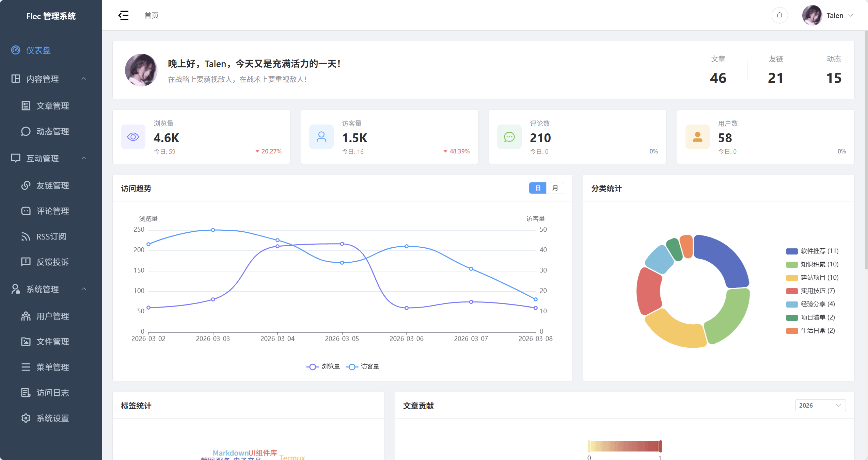Open the 2026 year selector
This screenshot has height=460, width=868.
(x=820, y=405)
